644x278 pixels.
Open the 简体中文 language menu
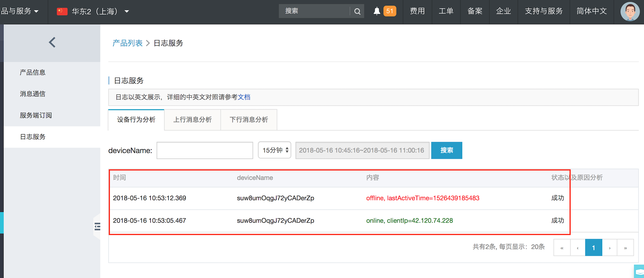click(592, 11)
